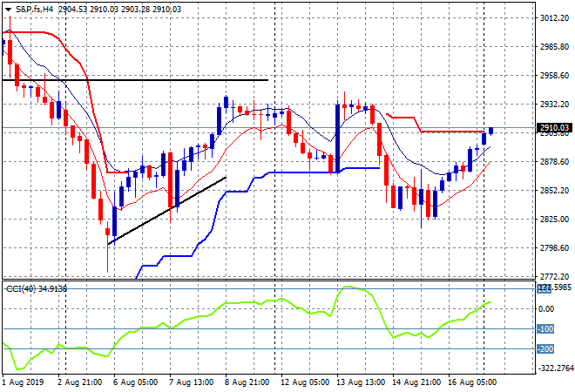This screenshot has height=392, width=575.
Task: Click the 2825.00 price axis label
Action: click(x=554, y=219)
